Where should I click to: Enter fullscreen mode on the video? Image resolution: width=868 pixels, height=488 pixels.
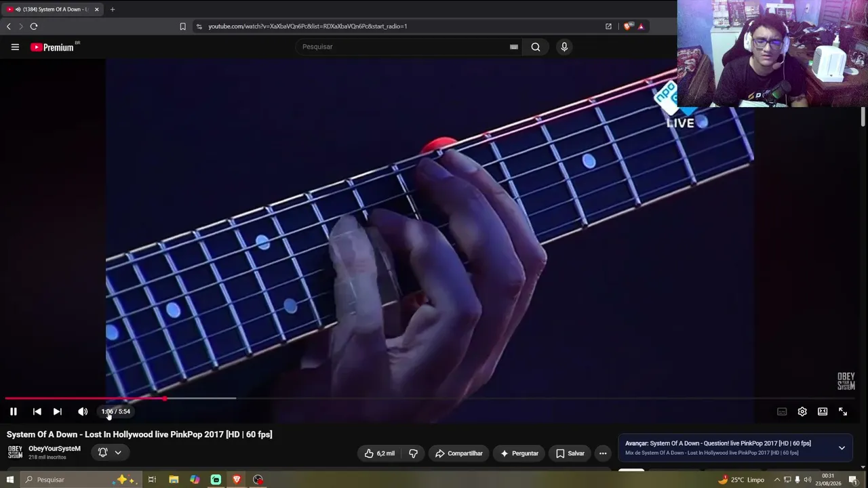(843, 411)
